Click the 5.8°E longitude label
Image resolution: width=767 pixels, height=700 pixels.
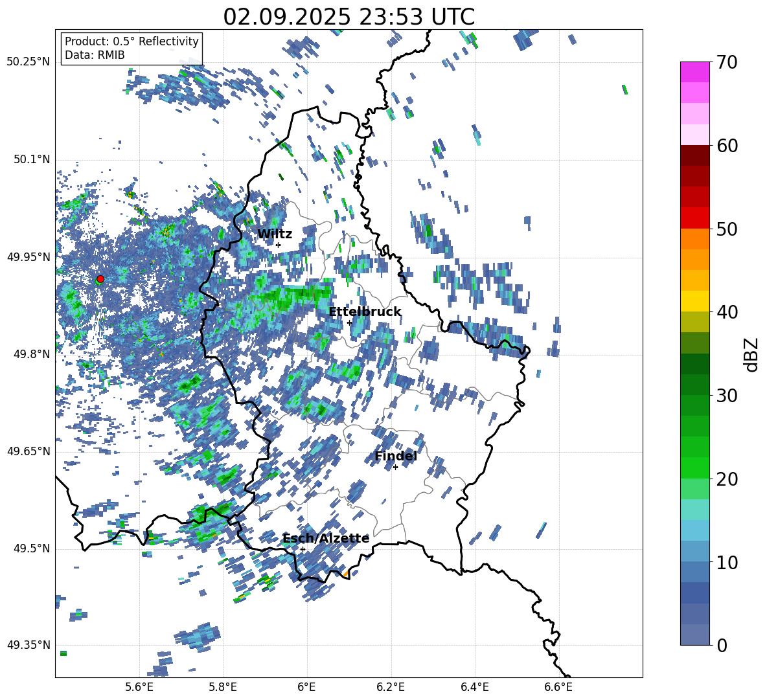coord(223,687)
